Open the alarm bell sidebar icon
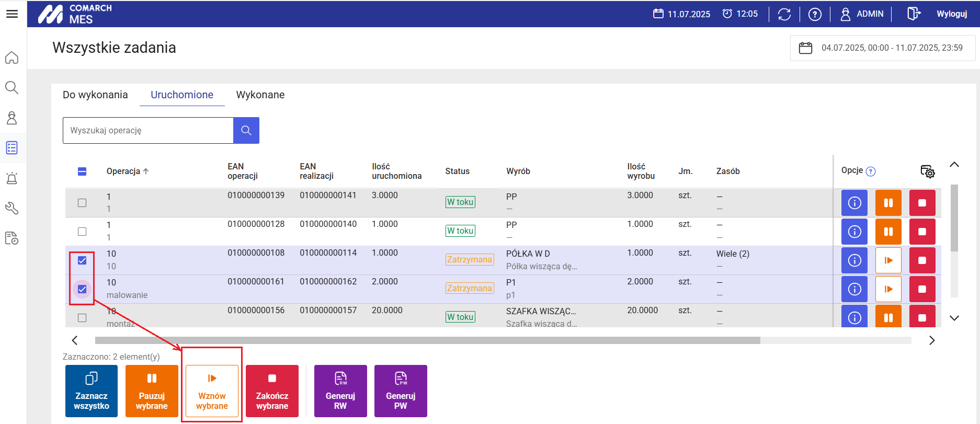980x424 pixels. pos(12,178)
